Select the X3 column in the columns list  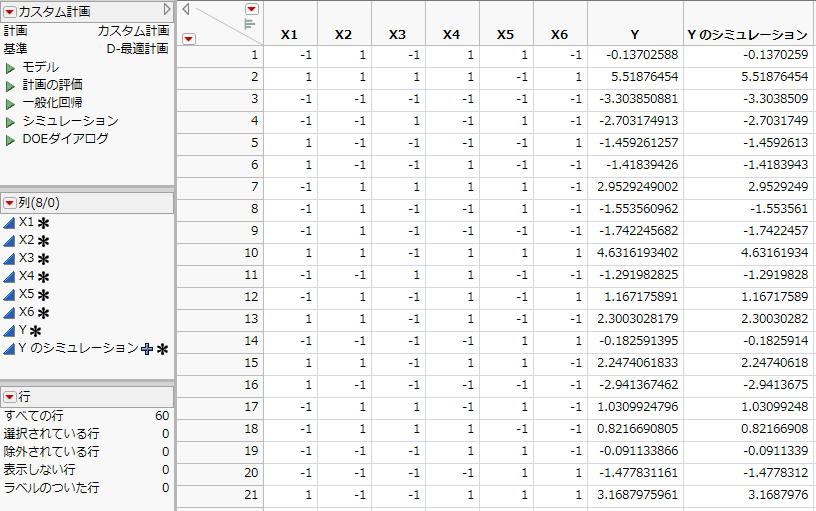click(27, 258)
